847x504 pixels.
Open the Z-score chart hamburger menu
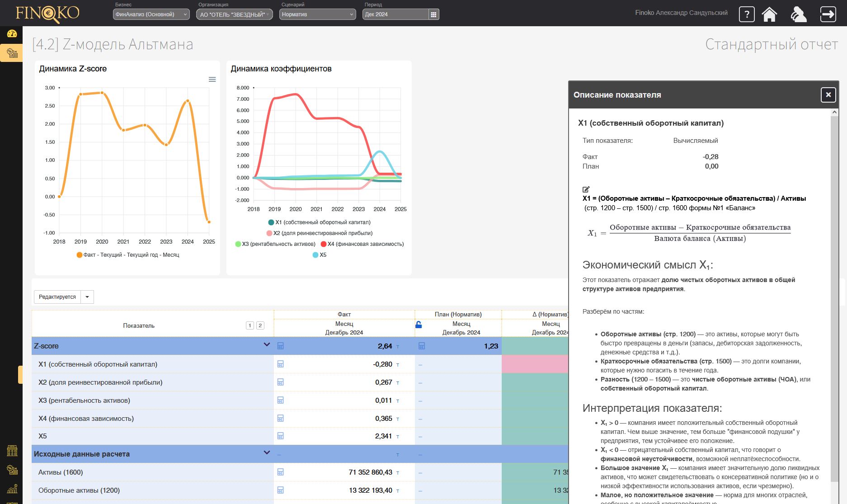point(212,80)
